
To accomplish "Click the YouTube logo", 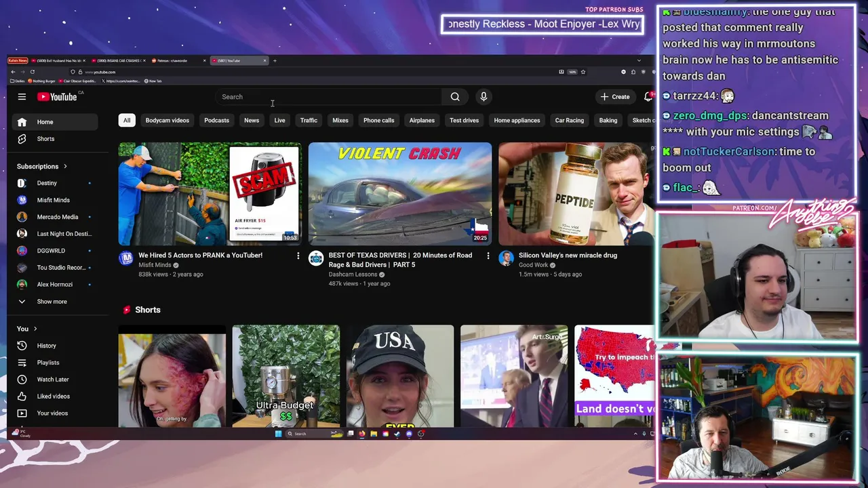I will 57,97.
